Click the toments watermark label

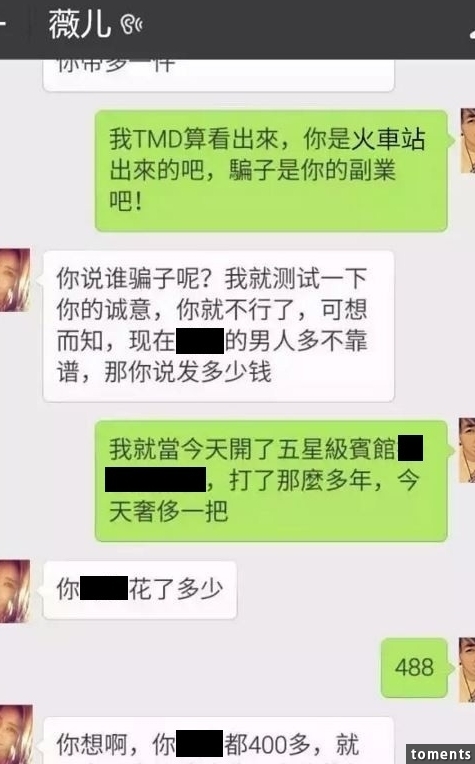coord(440,753)
